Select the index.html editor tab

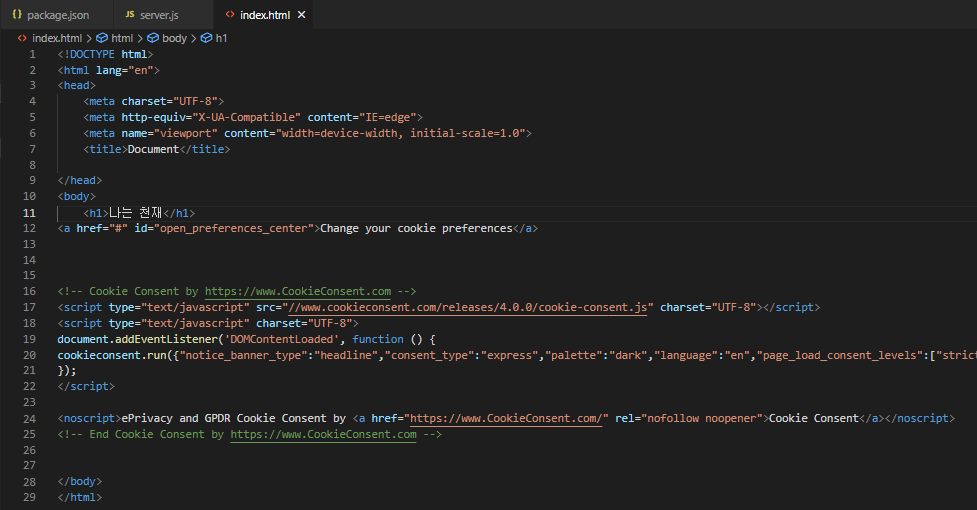coord(265,14)
